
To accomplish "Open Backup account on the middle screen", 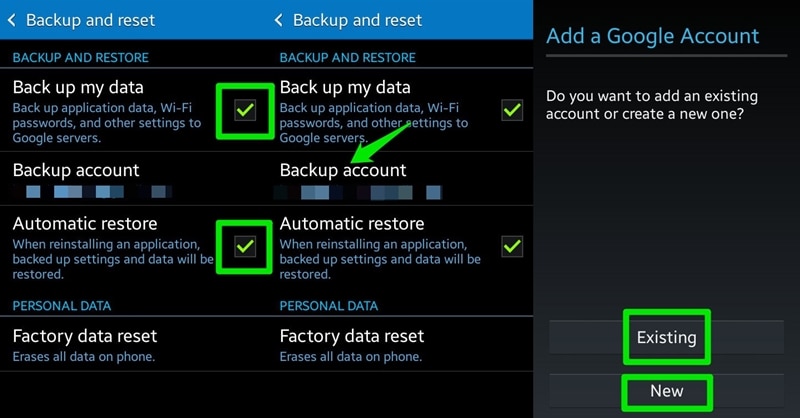I will (343, 170).
